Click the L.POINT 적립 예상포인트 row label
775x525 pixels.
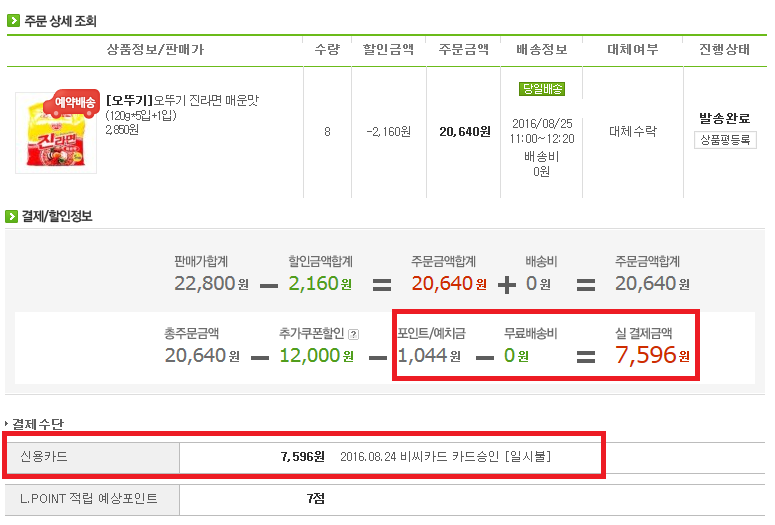coord(89,498)
